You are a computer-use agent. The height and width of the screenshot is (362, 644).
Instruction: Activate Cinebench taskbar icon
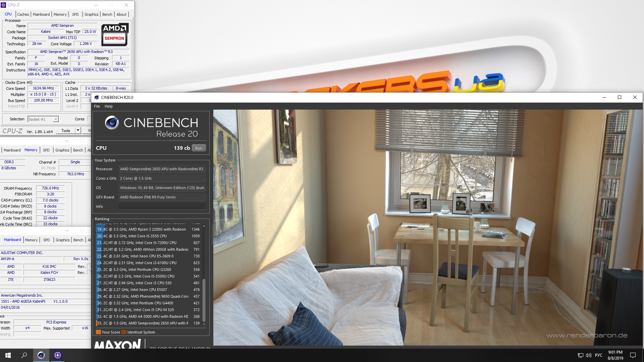click(41, 355)
